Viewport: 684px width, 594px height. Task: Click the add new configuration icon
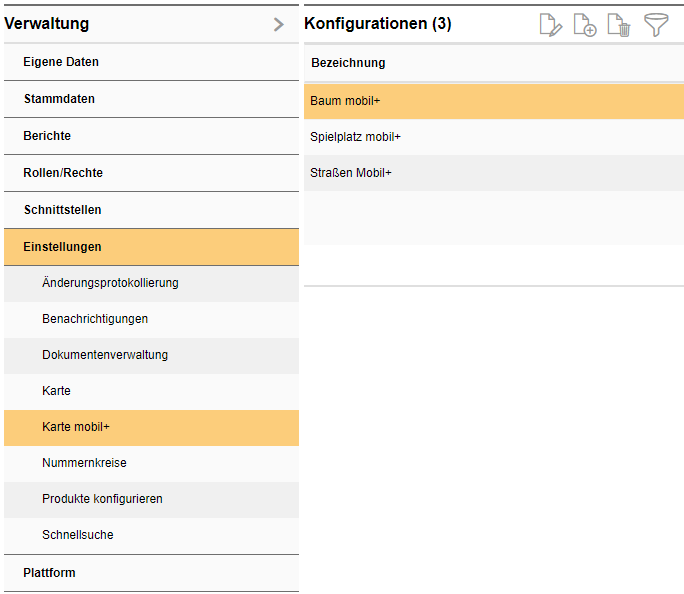pyautogui.click(x=585, y=25)
